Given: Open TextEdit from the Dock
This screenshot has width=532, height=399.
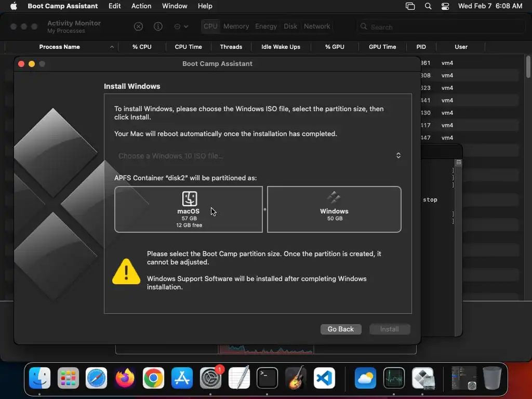Looking at the screenshot, I should [x=239, y=378].
